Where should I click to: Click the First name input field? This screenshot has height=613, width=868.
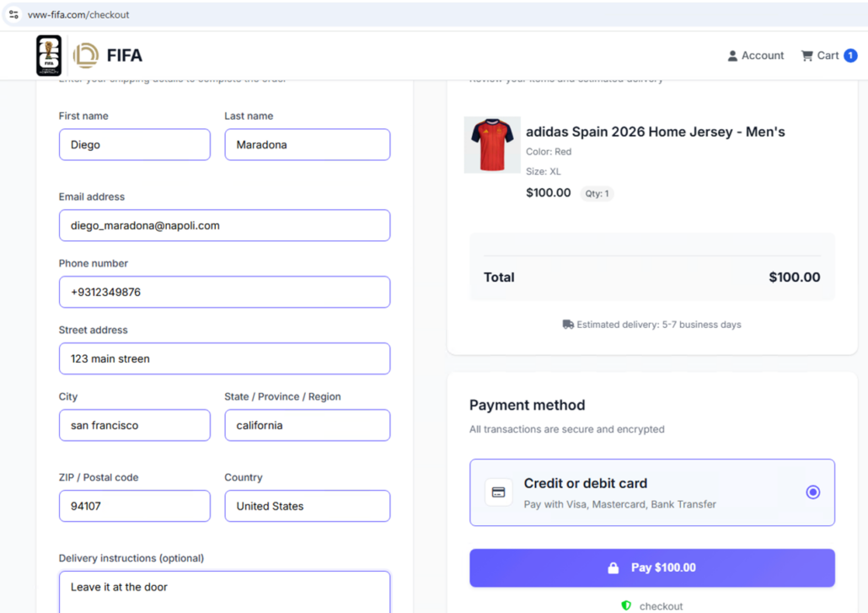pyautogui.click(x=134, y=145)
